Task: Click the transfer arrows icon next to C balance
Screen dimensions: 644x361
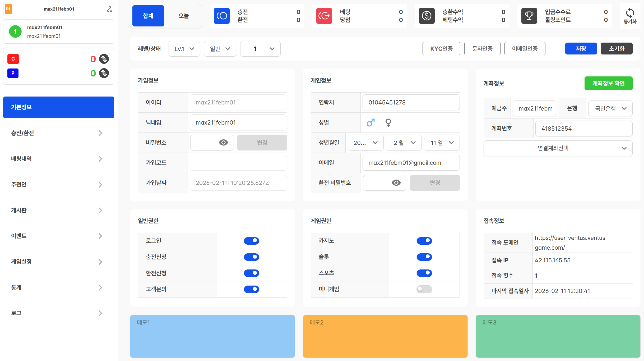Action: pos(104,59)
